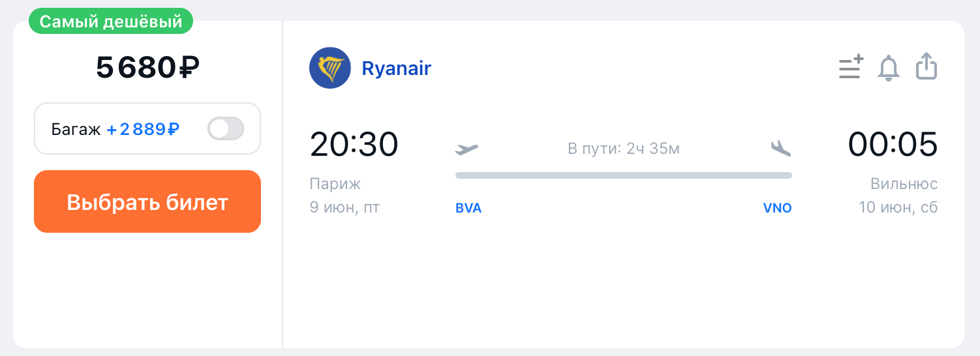Click the takeoff airplane icon
Viewport: 980px width, 356px height.
coord(467,149)
